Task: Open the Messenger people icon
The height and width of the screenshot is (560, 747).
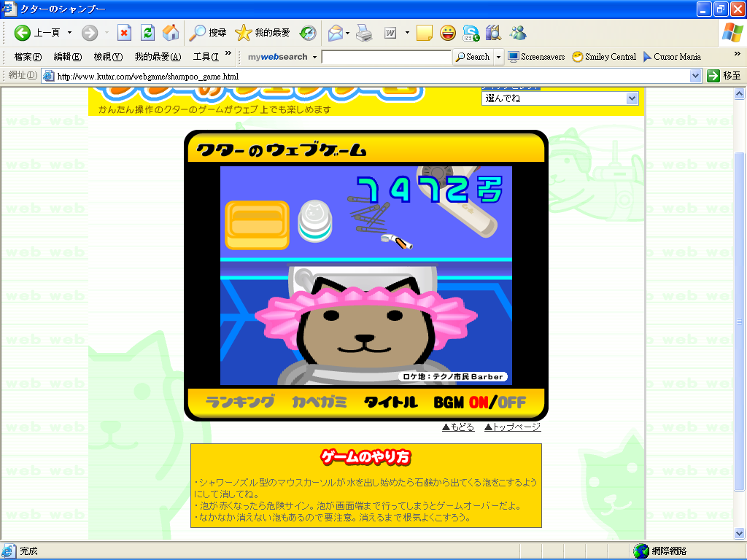Action: point(518,32)
